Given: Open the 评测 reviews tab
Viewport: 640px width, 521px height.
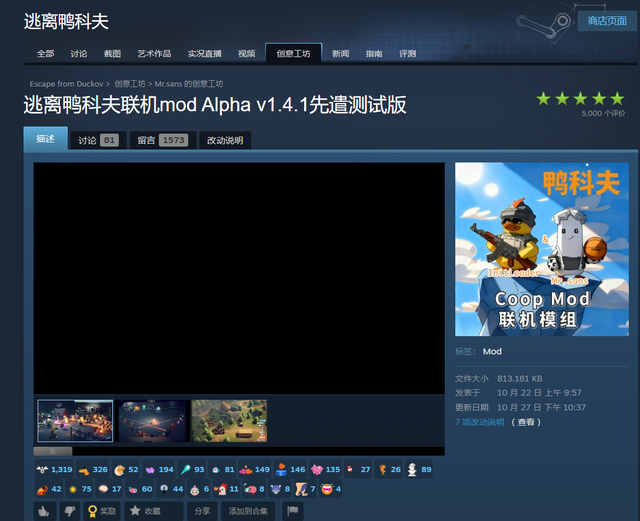Looking at the screenshot, I should [407, 53].
